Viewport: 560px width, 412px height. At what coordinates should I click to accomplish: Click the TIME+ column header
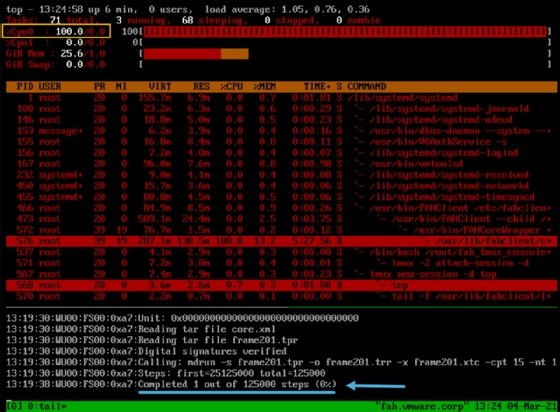pyautogui.click(x=317, y=86)
